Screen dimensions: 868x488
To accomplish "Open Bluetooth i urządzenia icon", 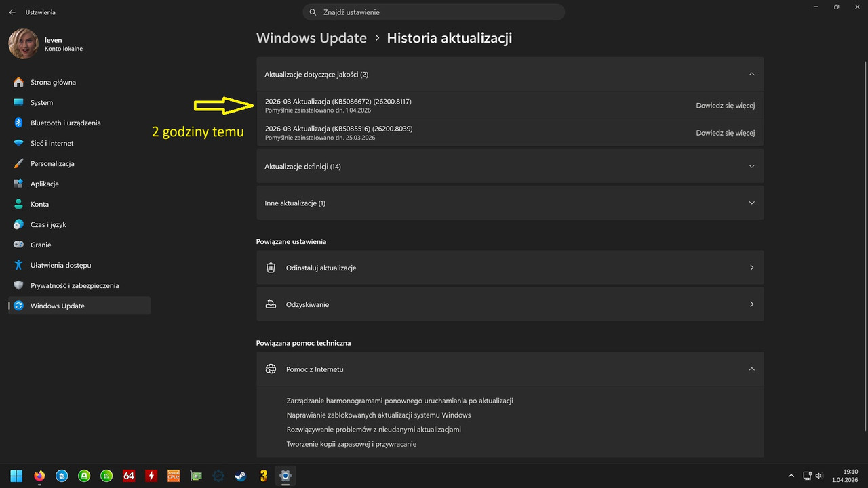I will [18, 123].
